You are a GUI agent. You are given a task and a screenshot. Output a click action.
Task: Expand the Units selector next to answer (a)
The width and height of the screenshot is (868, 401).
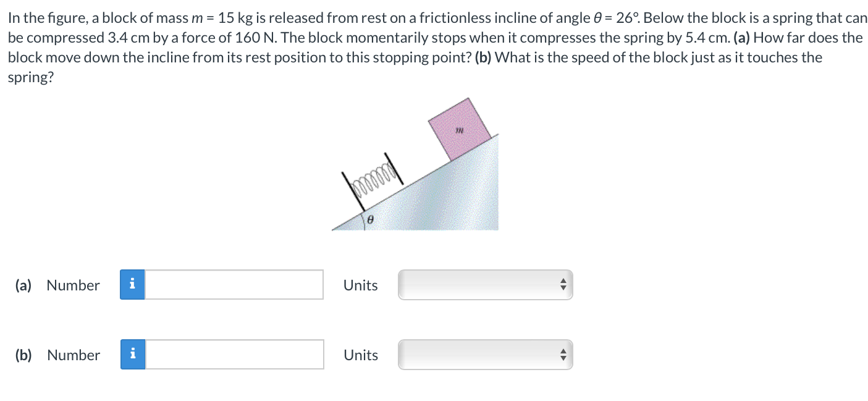coord(485,284)
